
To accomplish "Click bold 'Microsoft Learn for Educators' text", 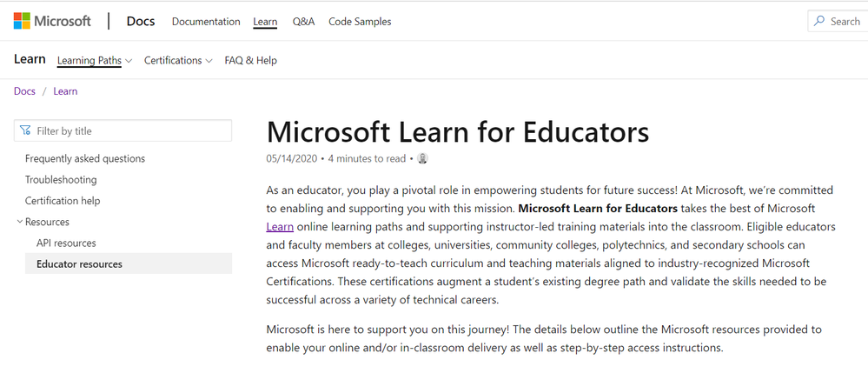I will point(598,209).
